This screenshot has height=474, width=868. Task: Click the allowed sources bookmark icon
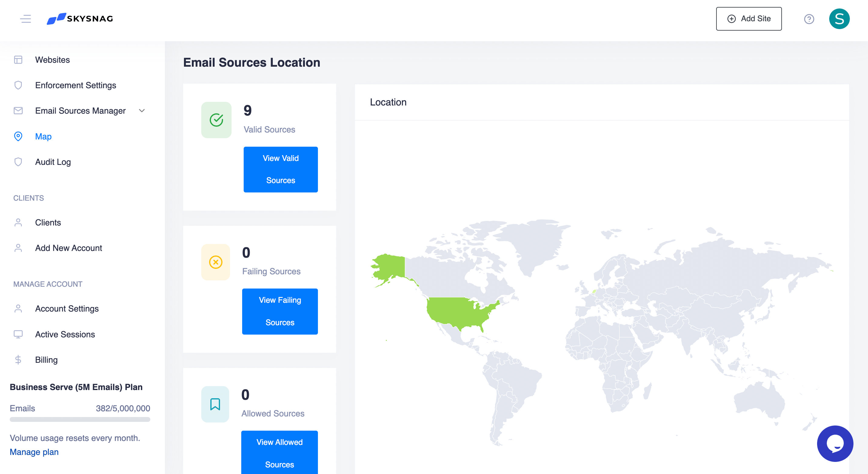coord(215,404)
